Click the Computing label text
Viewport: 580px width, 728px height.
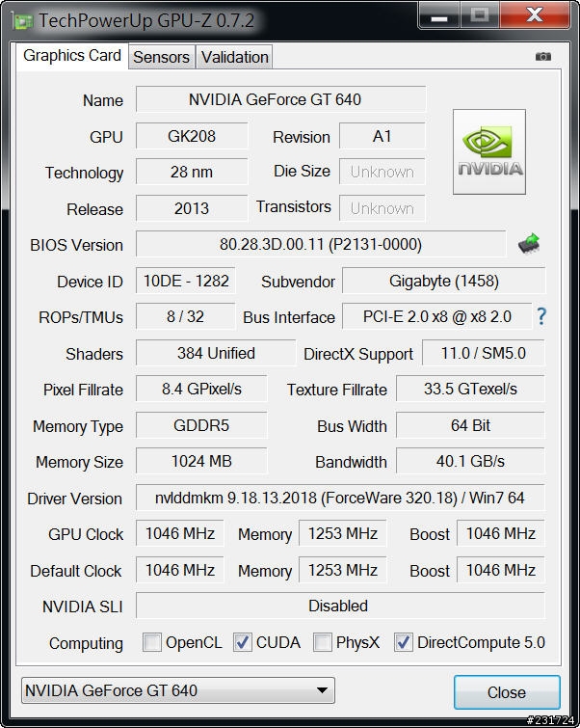point(86,643)
